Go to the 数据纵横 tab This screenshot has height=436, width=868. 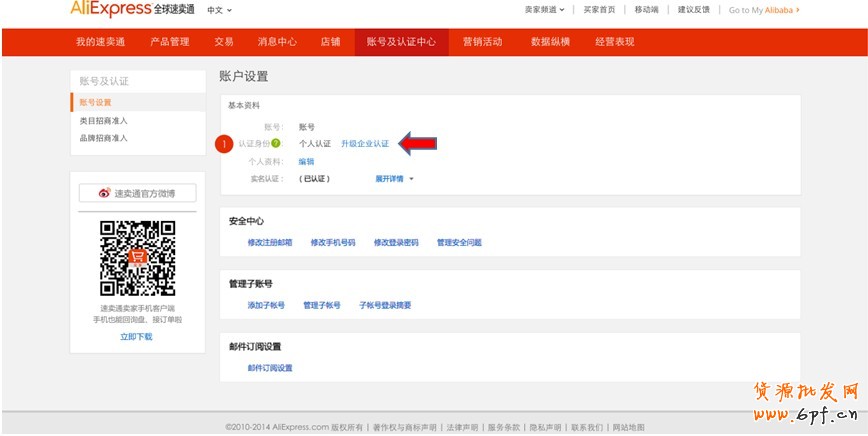click(551, 42)
